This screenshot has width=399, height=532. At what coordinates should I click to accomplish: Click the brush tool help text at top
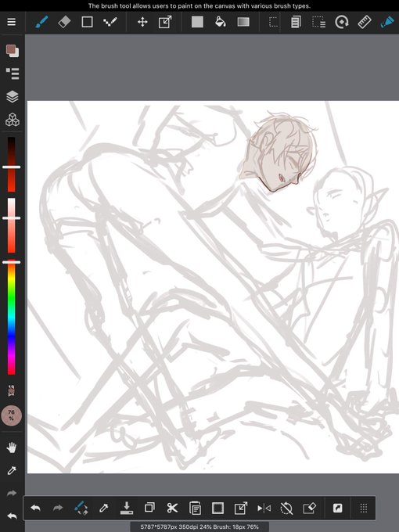pyautogui.click(x=199, y=5)
